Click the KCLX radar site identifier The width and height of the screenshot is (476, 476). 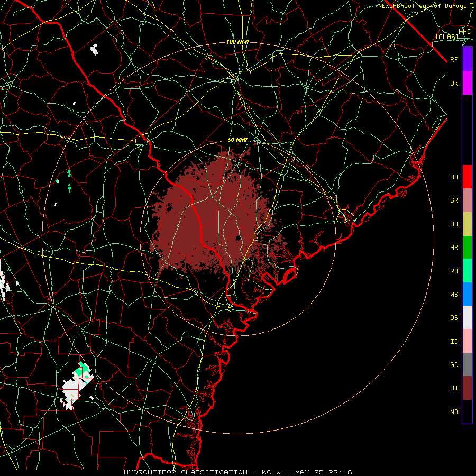(x=272, y=472)
